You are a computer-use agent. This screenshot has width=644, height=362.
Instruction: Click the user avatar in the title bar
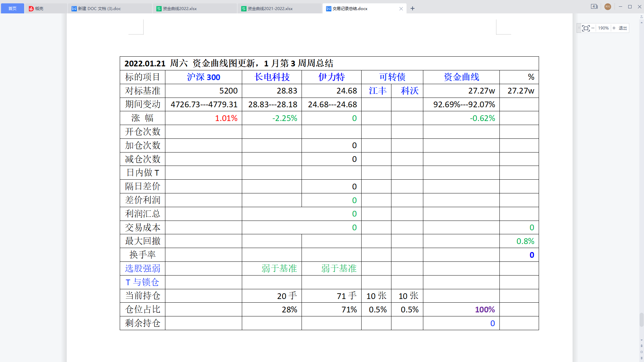pyautogui.click(x=608, y=6)
